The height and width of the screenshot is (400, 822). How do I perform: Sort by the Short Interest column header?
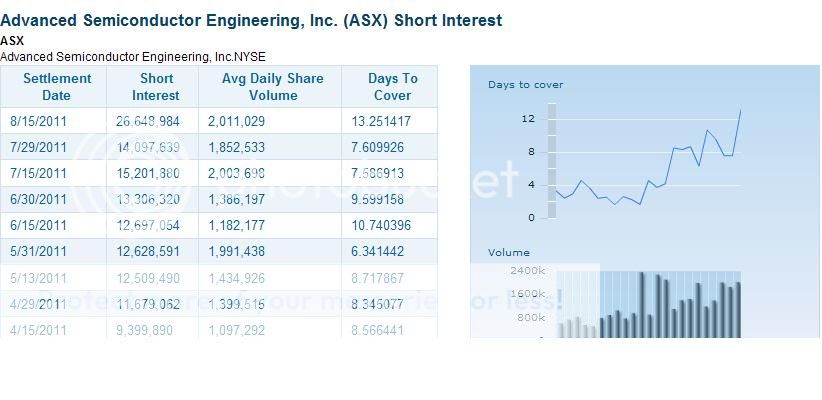pos(155,87)
